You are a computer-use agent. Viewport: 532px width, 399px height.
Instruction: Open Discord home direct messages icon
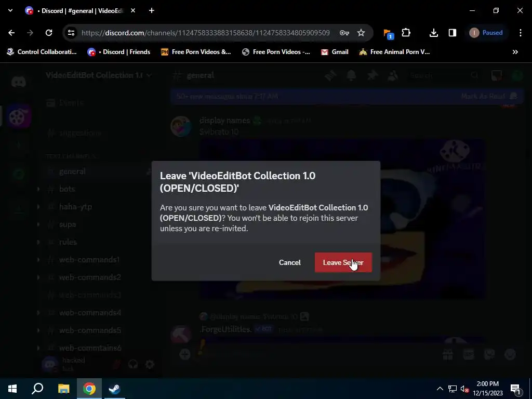pyautogui.click(x=18, y=82)
